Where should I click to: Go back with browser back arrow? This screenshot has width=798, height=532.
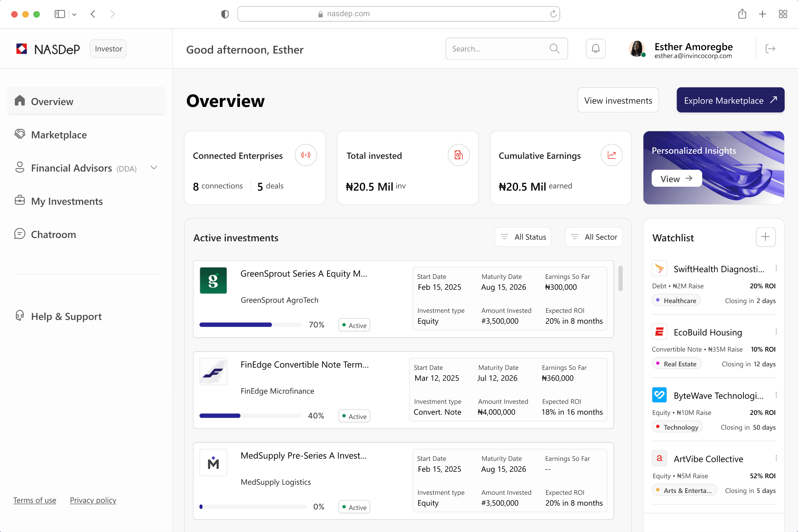pos(93,14)
